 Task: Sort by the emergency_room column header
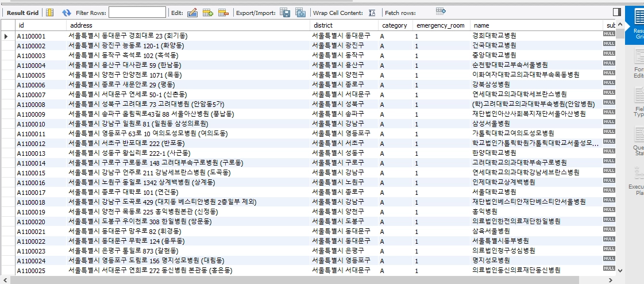441,25
